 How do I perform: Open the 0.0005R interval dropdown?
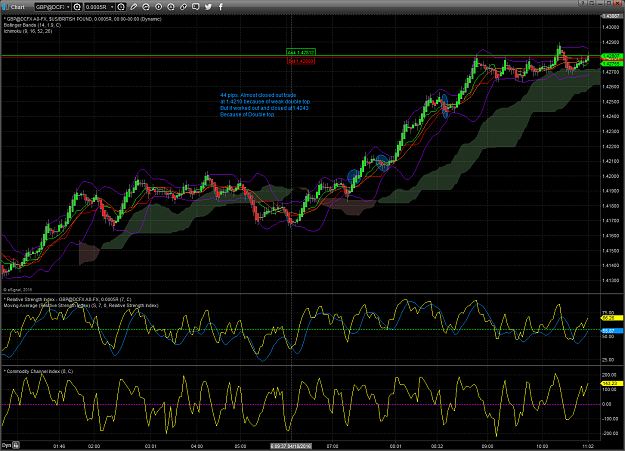click(x=112, y=7)
